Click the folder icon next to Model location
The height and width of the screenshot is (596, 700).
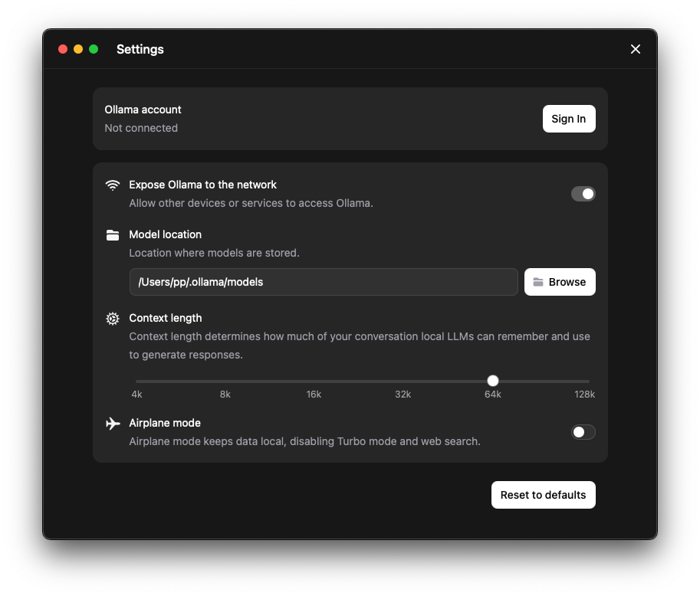pos(113,235)
